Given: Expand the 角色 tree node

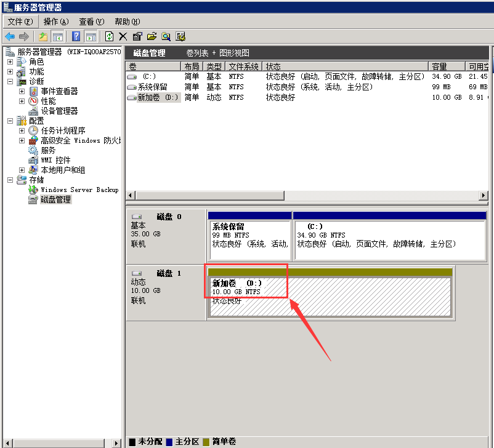Looking at the screenshot, I should click(10, 62).
